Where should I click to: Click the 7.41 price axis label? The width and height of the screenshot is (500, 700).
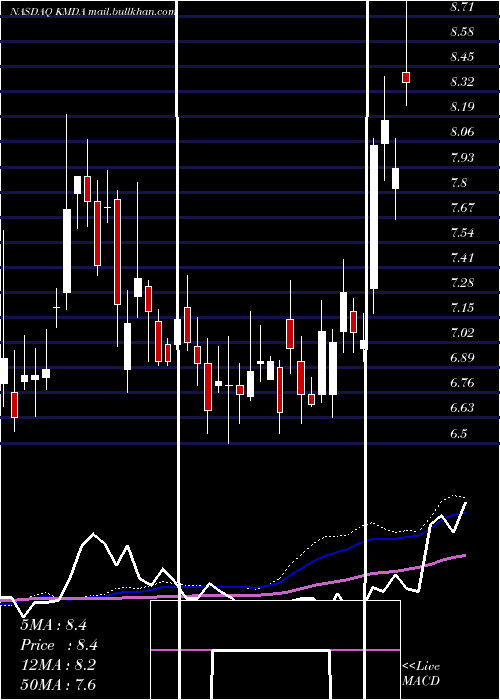[x=462, y=257]
